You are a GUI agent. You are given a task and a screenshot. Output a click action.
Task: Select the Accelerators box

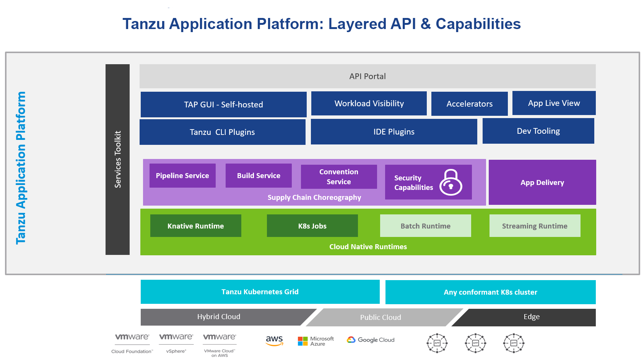click(470, 104)
